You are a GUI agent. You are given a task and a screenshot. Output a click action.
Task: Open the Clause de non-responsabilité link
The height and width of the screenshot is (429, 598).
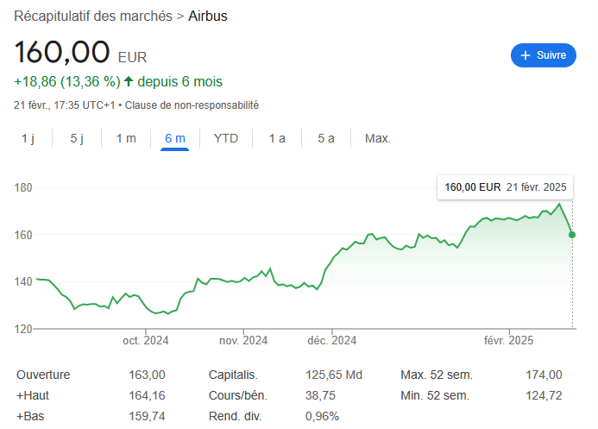(192, 105)
